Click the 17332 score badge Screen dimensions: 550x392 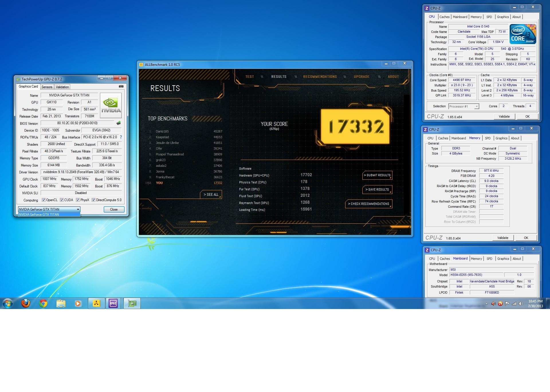coord(355,126)
